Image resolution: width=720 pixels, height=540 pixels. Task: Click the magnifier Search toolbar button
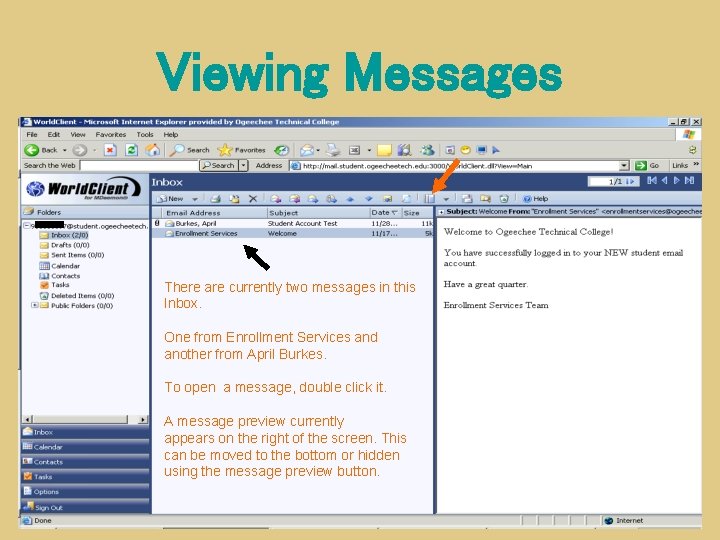(190, 150)
